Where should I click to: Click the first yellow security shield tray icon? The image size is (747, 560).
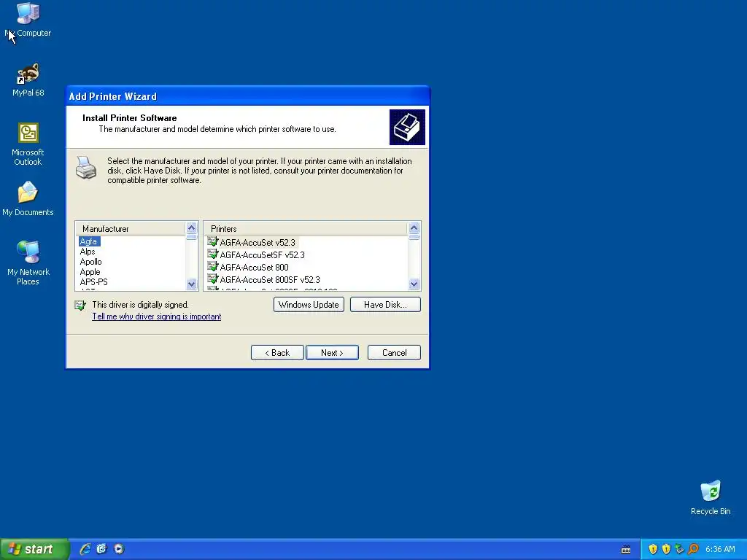click(x=653, y=549)
